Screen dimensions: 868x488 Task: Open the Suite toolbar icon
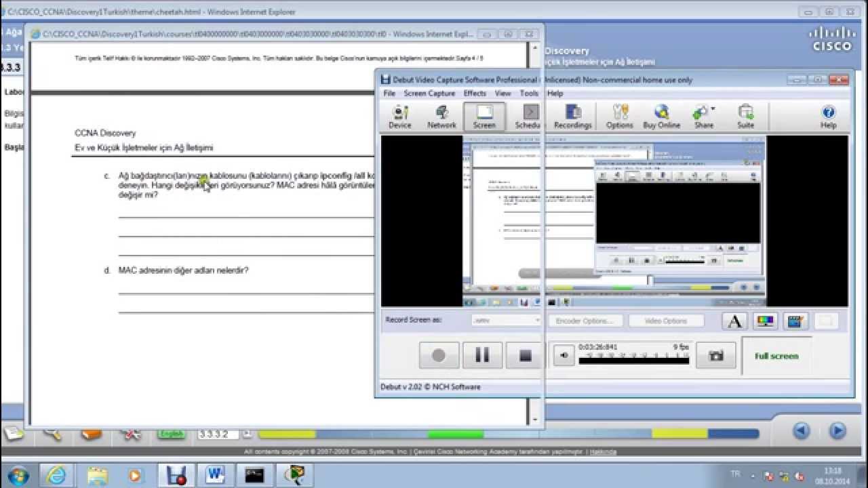[x=745, y=116]
